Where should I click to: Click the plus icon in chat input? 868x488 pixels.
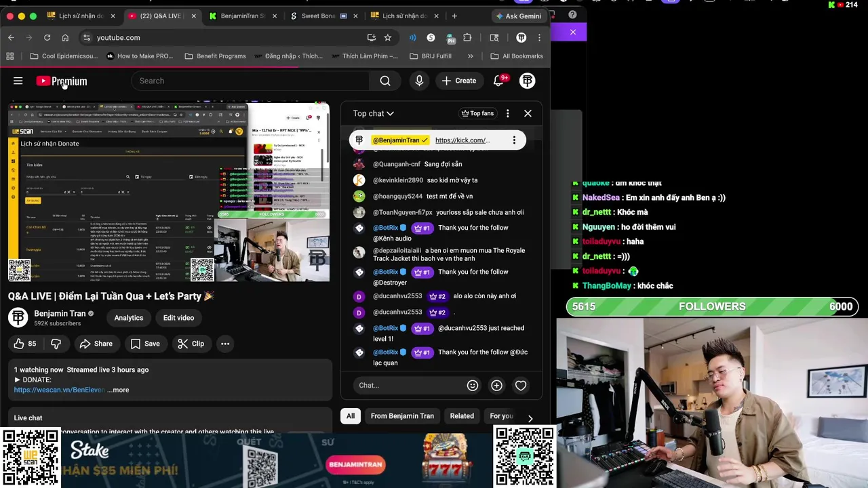coord(496,385)
